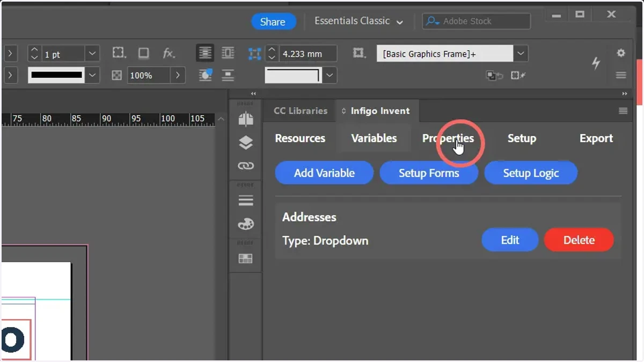Screen dimensions: 644x362
Task: Edit the Addresses variable
Action: (x=510, y=240)
